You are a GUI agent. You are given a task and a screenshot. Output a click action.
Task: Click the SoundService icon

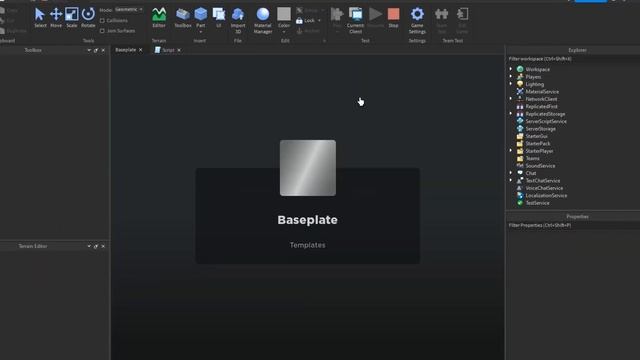click(x=520, y=166)
